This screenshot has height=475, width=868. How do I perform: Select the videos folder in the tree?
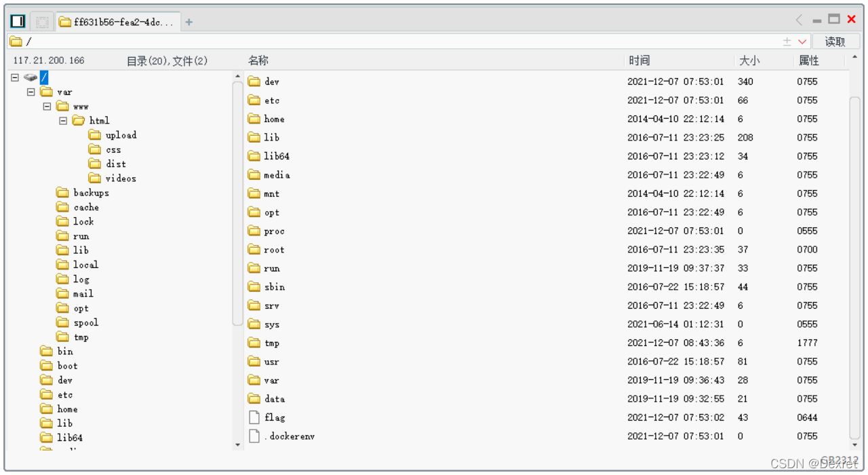point(113,178)
